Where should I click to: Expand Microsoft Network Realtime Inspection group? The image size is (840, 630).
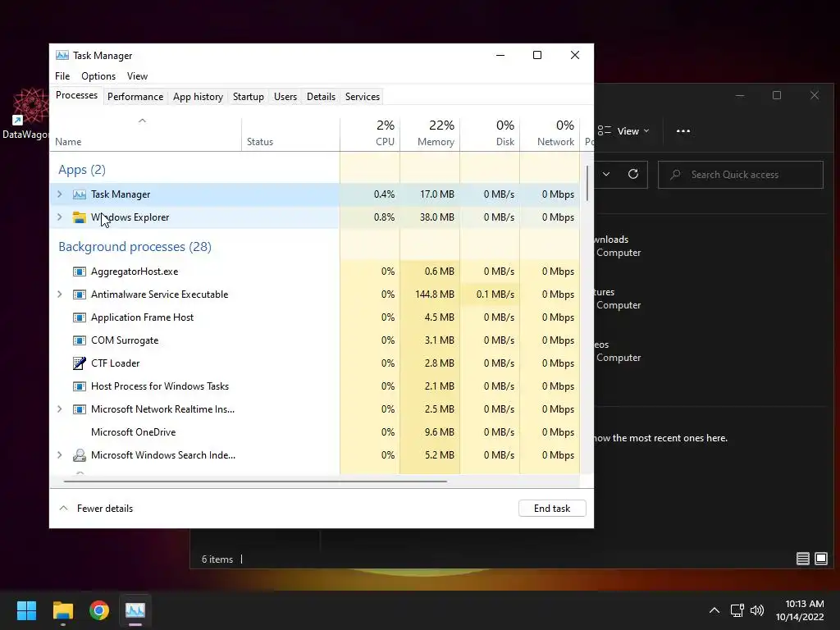coord(59,409)
